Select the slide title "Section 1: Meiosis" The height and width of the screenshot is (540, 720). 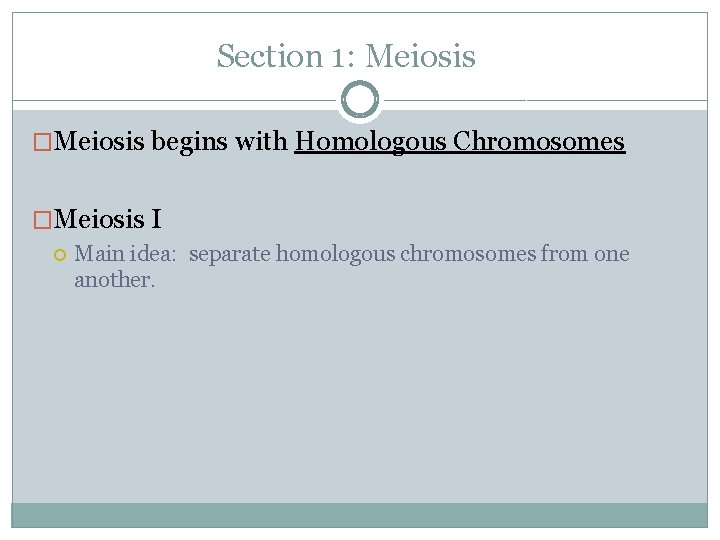(x=346, y=56)
